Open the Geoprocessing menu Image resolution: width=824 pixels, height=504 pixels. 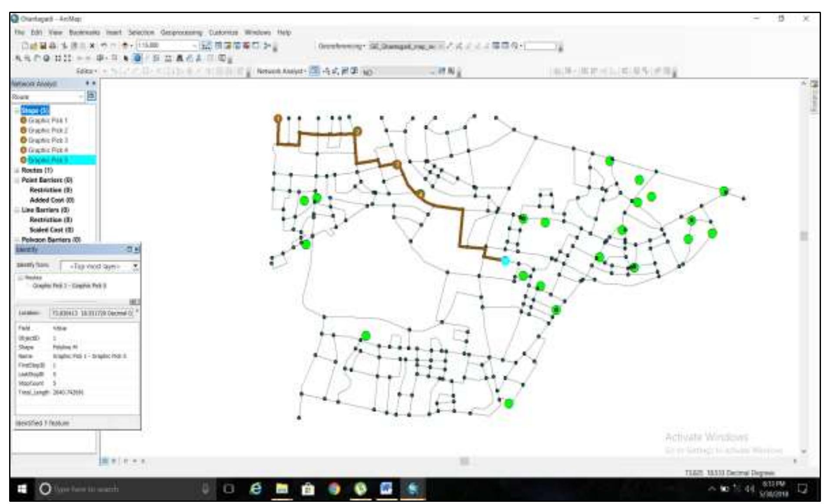pos(181,33)
